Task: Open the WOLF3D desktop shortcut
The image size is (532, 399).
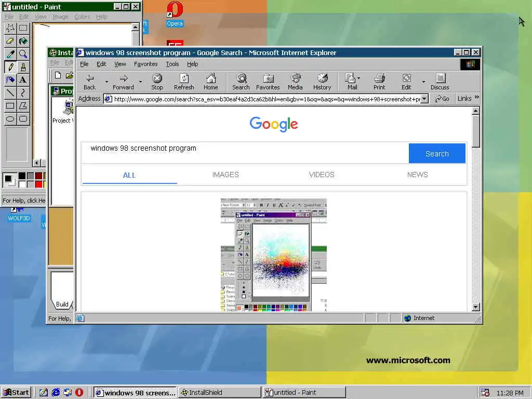Action: coord(19,215)
